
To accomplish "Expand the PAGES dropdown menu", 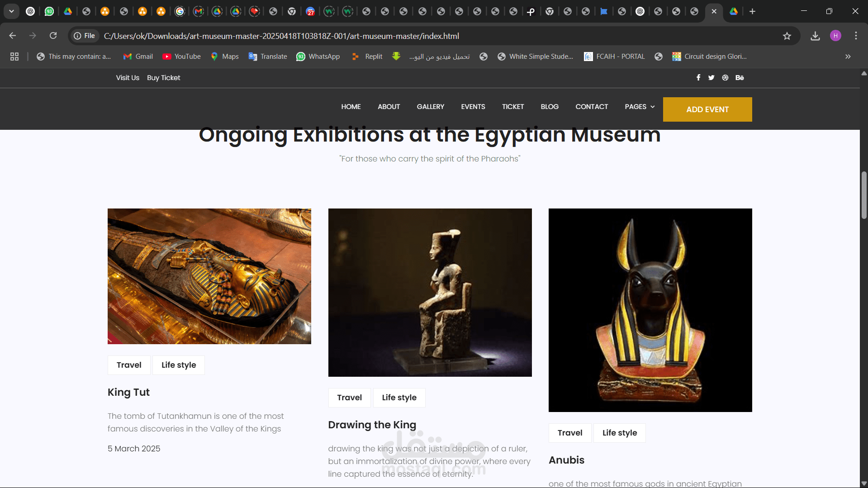I will 640,107.
